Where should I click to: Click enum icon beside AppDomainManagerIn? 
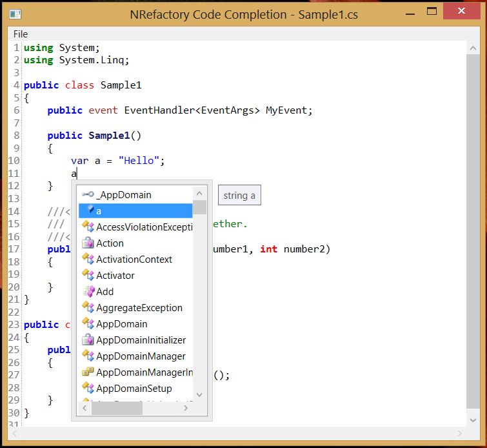pos(88,371)
